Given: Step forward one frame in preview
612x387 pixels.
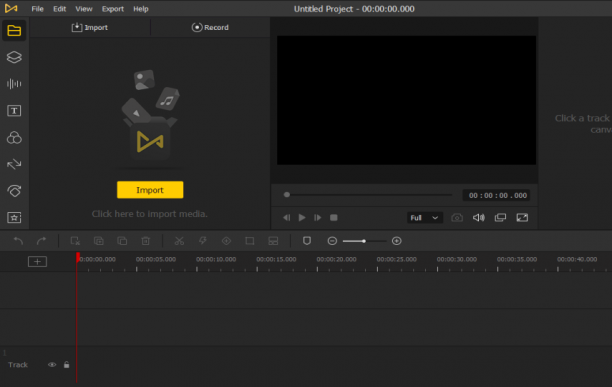Looking at the screenshot, I should [317, 218].
